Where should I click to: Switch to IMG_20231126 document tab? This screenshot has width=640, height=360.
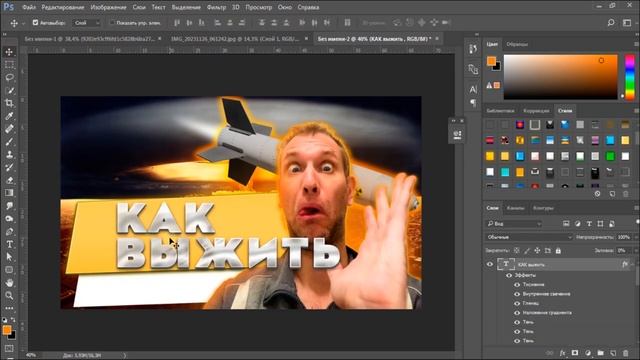(236, 39)
